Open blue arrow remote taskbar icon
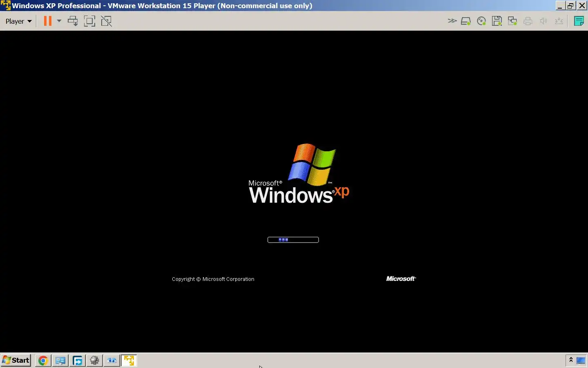 78,360
